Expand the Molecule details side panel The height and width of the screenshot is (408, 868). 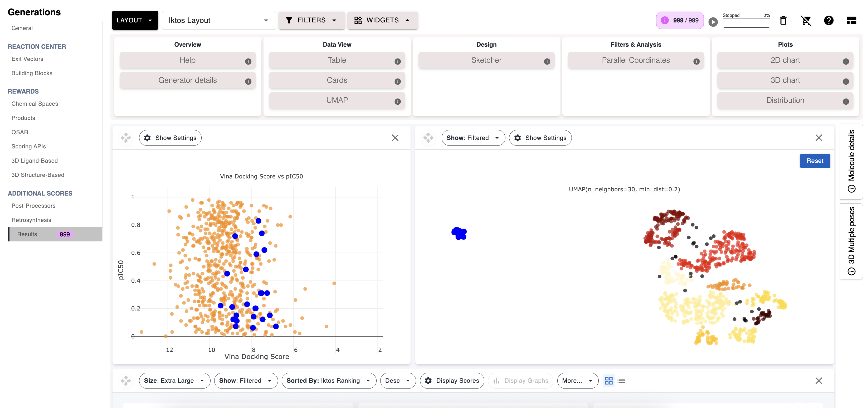tap(851, 161)
